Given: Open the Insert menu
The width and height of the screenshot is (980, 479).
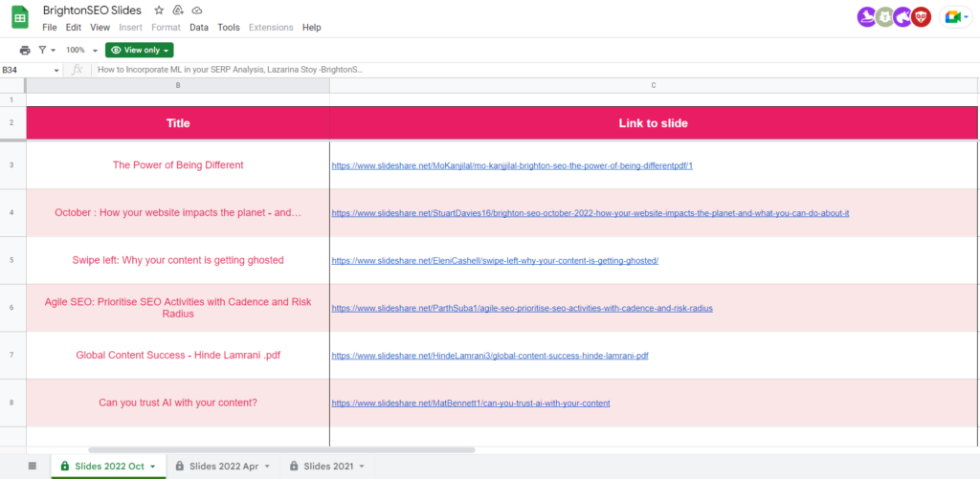Looking at the screenshot, I should tap(130, 28).
